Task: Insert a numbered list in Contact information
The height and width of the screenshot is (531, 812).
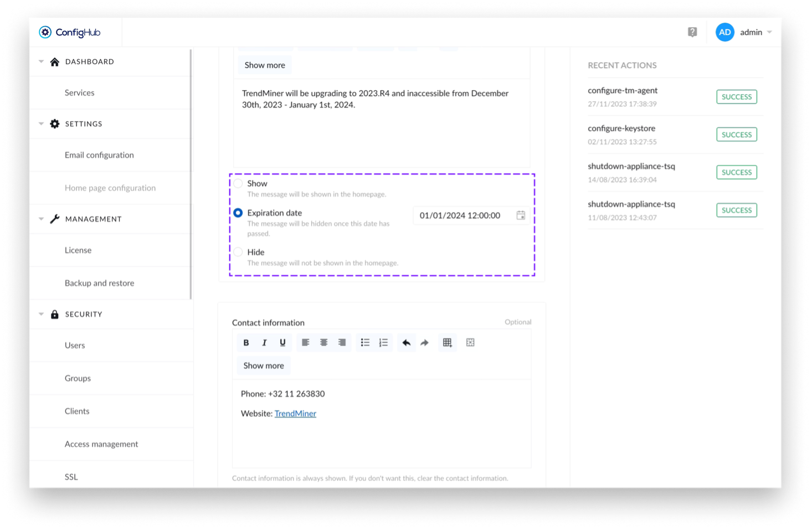Action: coord(383,343)
